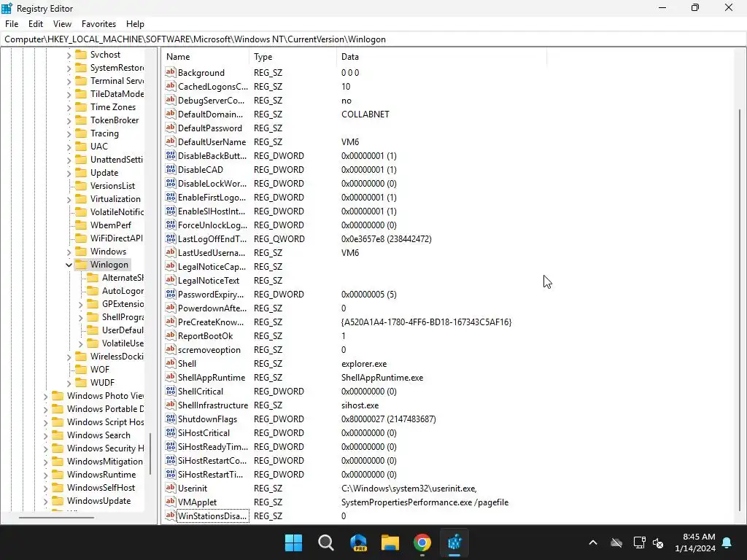Select the DefaultUserName value
This screenshot has width=747, height=560.
click(x=212, y=142)
